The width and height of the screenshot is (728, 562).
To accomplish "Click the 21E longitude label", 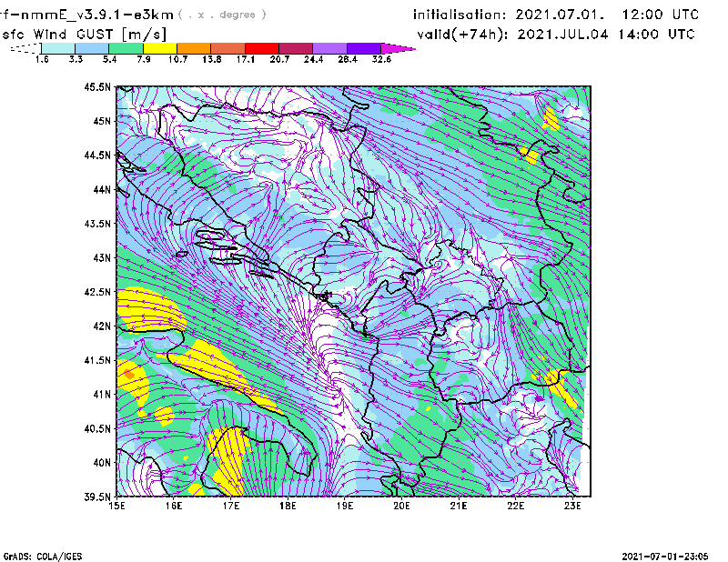I will [x=459, y=506].
